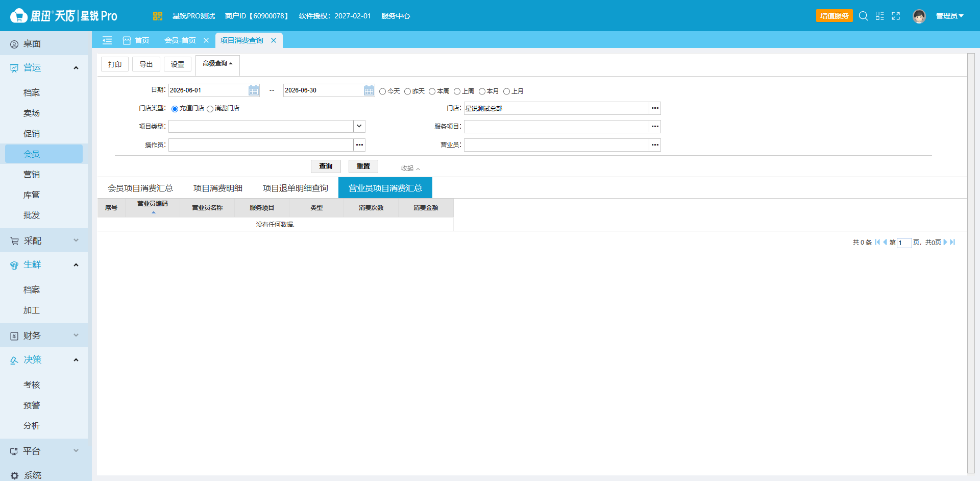Open the 管理员 user dropdown
This screenshot has width=980, height=481.
[x=949, y=16]
